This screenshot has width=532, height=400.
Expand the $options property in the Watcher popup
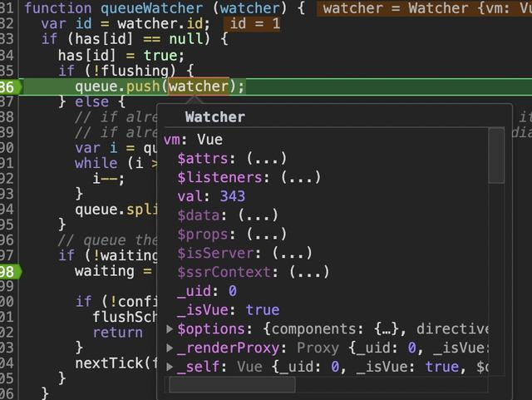tap(170, 328)
